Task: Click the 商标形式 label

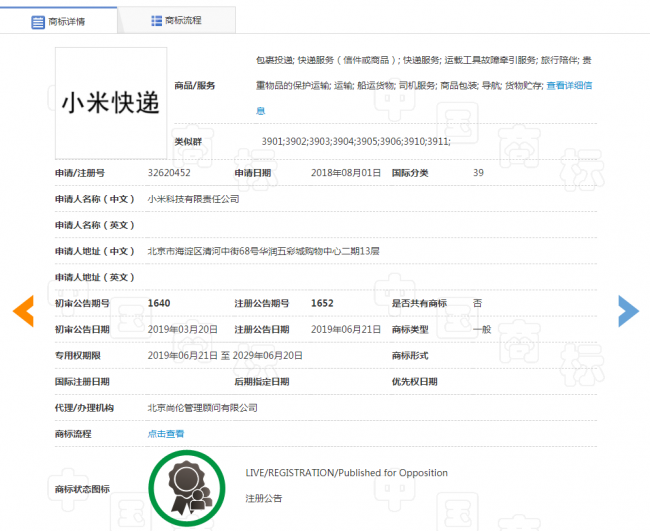Action: click(410, 356)
